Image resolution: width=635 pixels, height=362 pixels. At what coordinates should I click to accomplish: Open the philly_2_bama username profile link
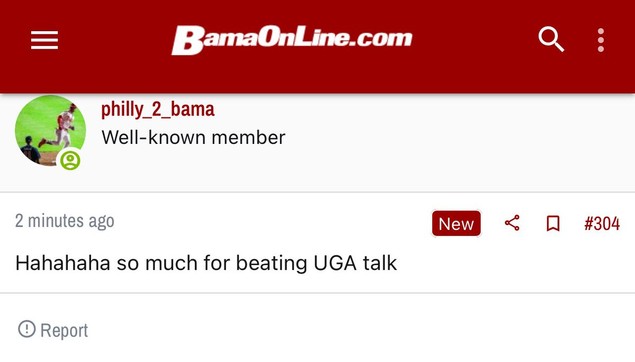tap(158, 109)
